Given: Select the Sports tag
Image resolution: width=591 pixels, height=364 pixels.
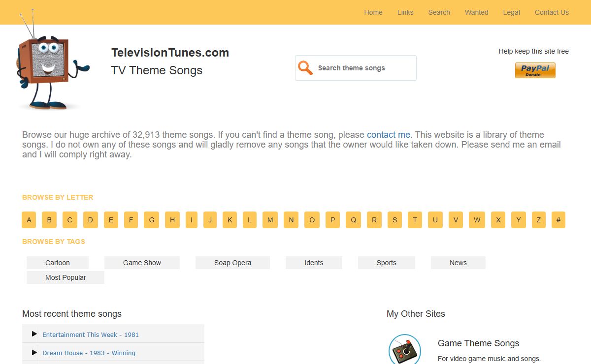Looking at the screenshot, I should click(x=387, y=263).
